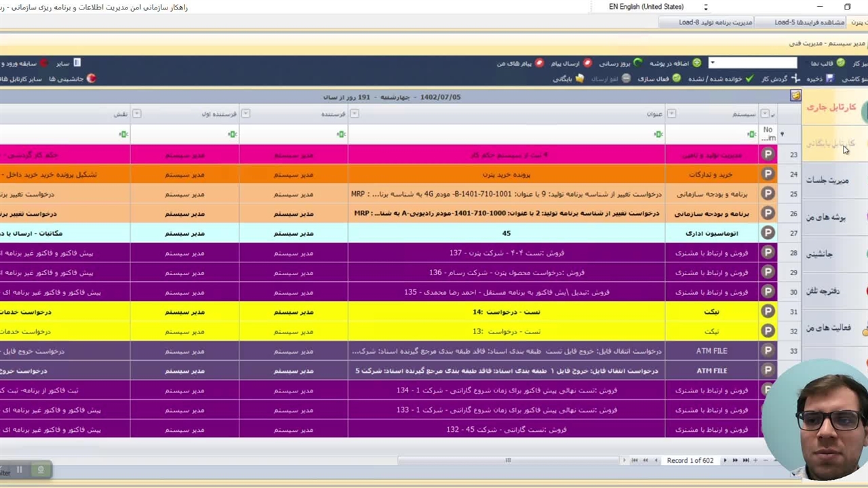
Task: Click the theater mask icon above grid
Action: (795, 97)
